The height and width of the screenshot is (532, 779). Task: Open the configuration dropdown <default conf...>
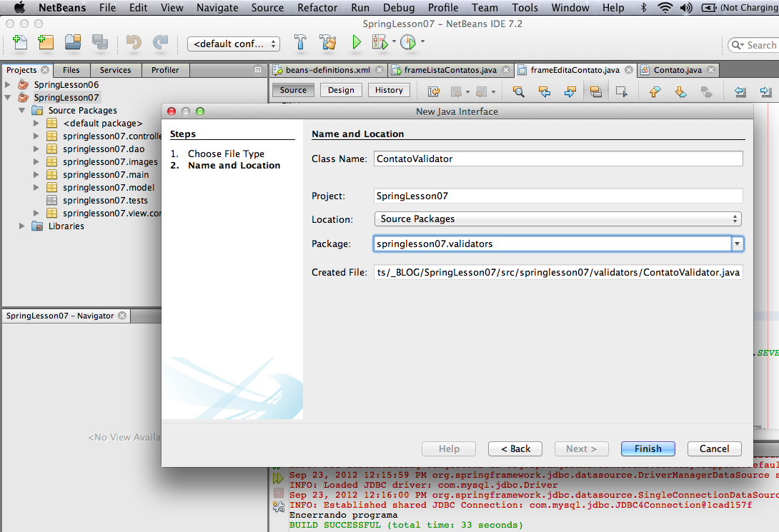[234, 44]
